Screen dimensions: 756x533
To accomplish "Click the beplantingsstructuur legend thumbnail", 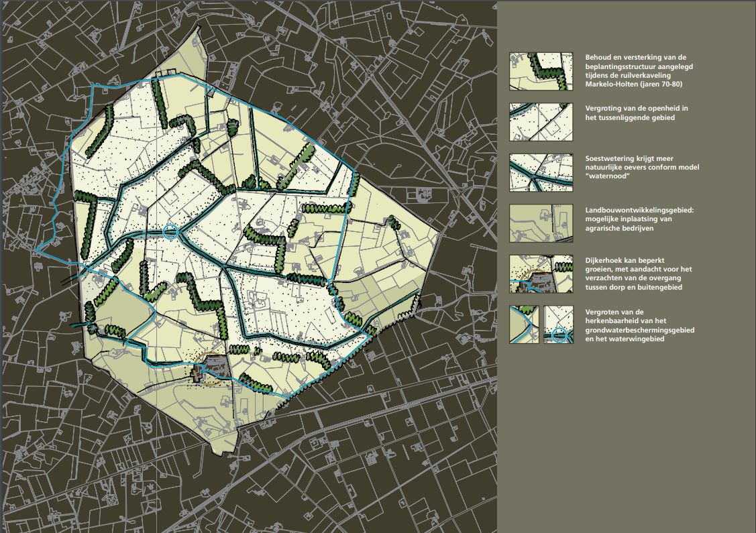I will [541, 71].
